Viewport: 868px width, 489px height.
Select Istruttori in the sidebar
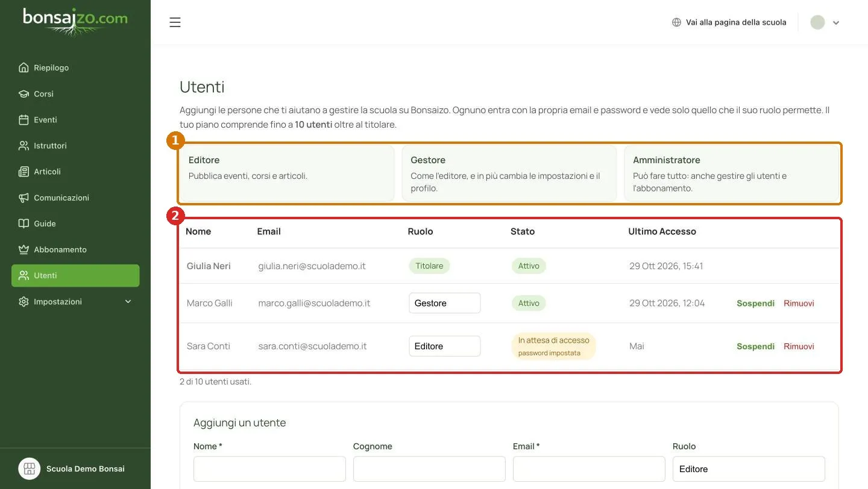(75, 146)
